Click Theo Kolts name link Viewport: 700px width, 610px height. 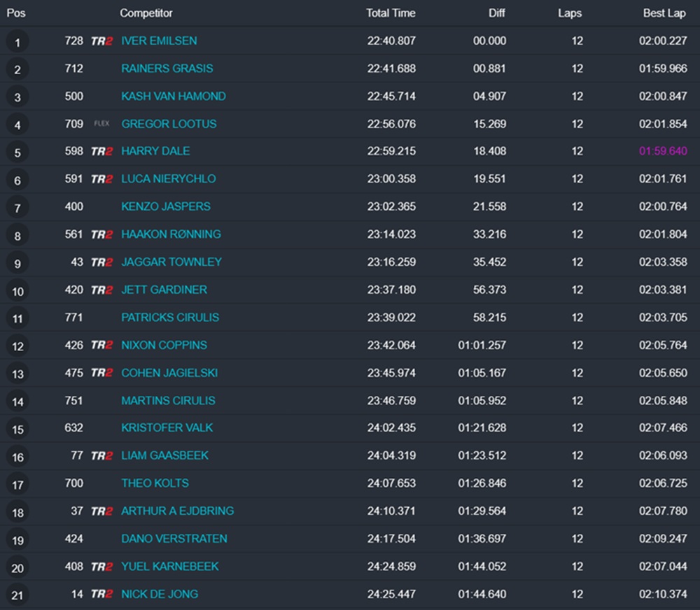[155, 483]
